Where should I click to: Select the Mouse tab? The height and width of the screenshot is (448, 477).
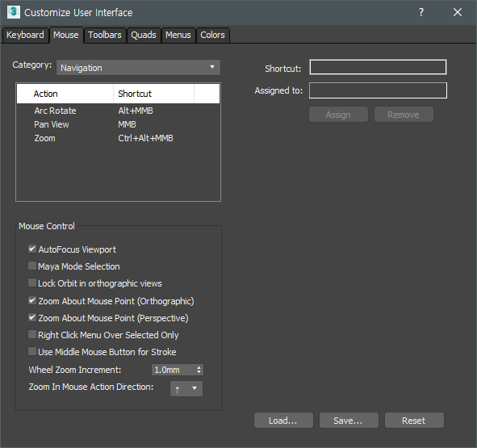click(x=66, y=35)
